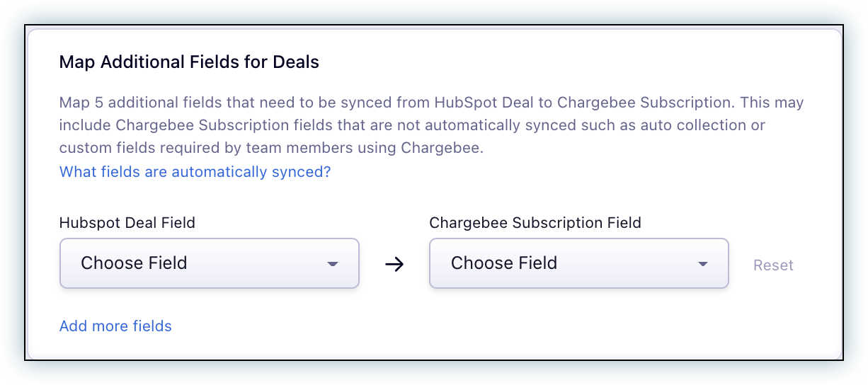Viewport: 868px width, 385px height.
Task: Click 'Add' in the Add more fields link
Action: [x=72, y=326]
